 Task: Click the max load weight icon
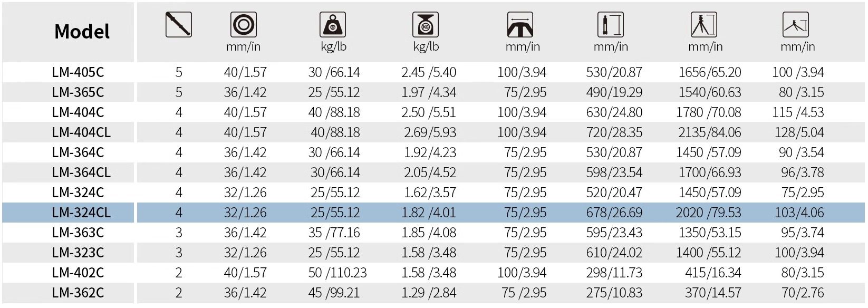tap(333, 25)
